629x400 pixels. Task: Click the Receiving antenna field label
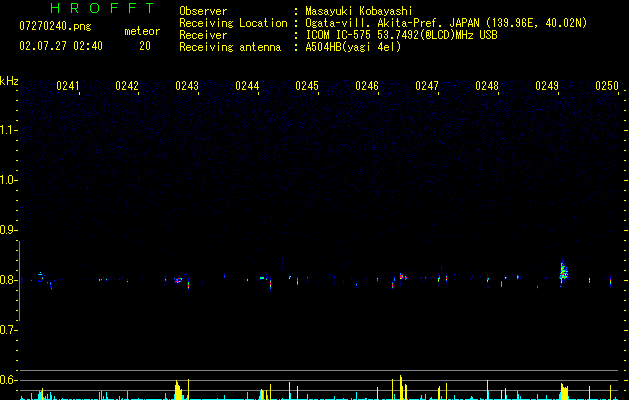click(230, 47)
